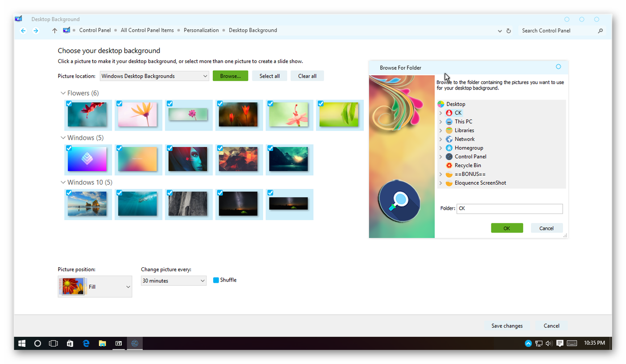Collapse the Windows 10 (5) group
626x364 pixels.
63,182
